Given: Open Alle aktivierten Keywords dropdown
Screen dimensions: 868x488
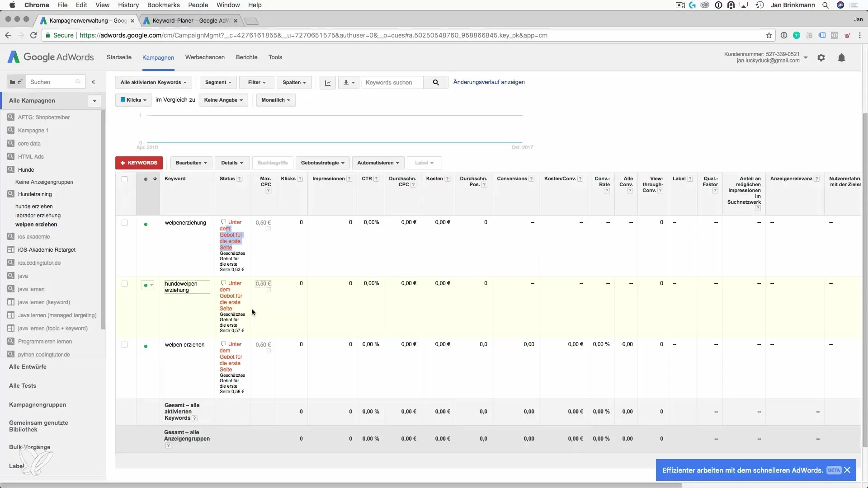Looking at the screenshot, I should click(x=154, y=82).
